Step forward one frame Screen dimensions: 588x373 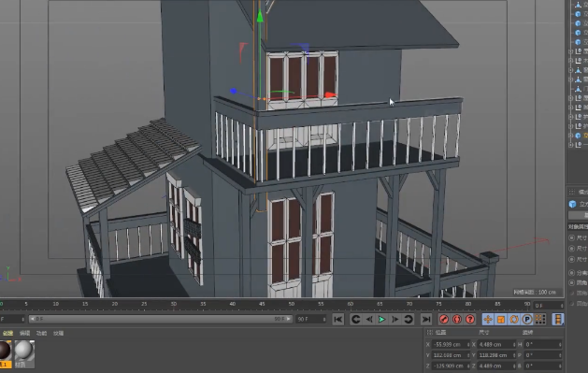pyautogui.click(x=394, y=320)
